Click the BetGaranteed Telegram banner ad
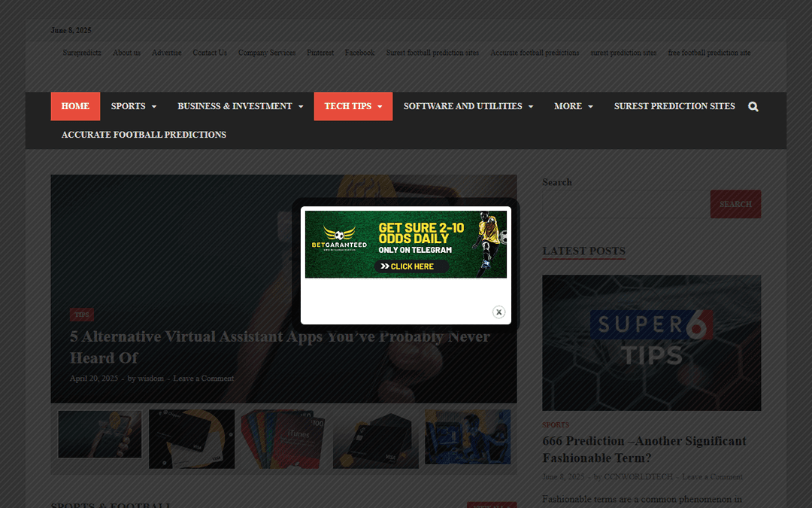 [x=405, y=244]
